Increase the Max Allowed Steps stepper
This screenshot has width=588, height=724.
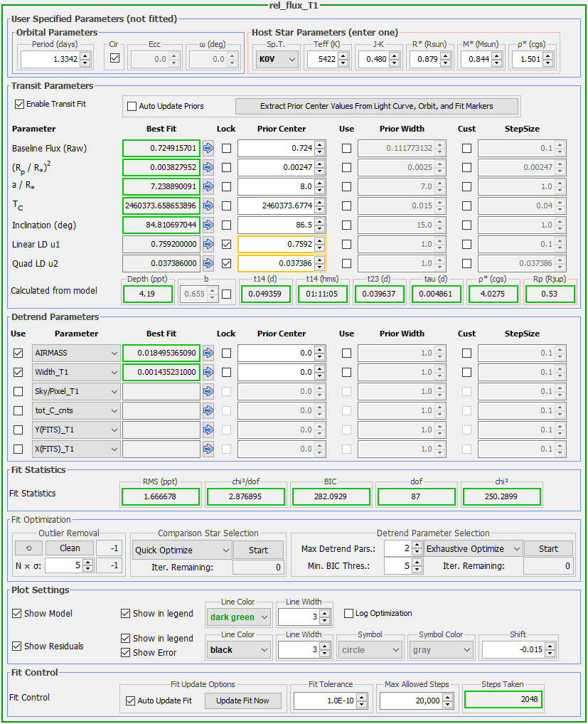click(448, 697)
